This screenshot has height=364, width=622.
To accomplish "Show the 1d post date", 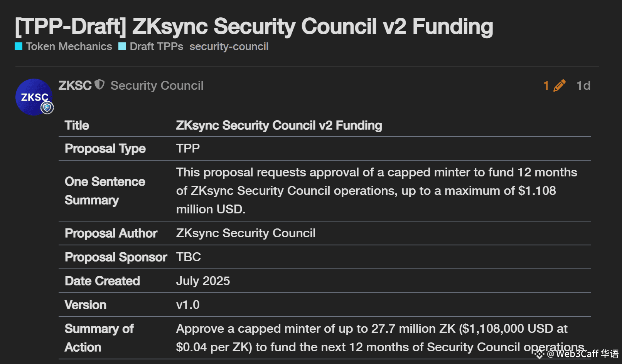I will [x=583, y=86].
